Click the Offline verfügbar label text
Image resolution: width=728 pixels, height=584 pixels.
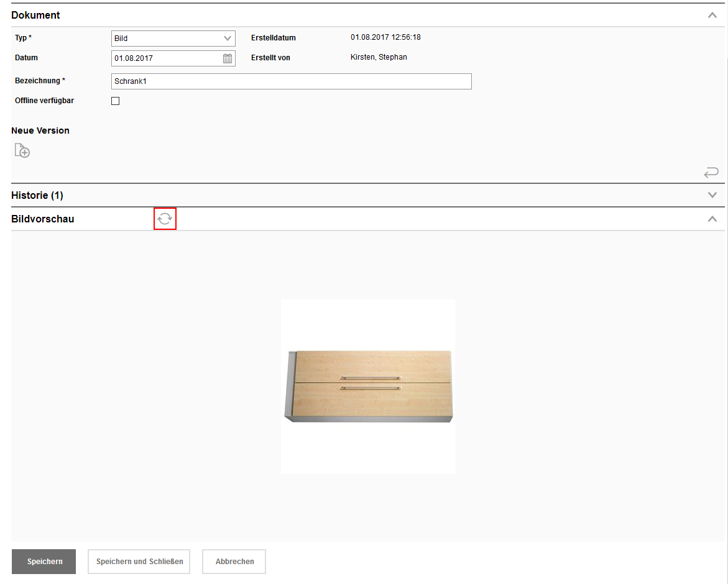click(44, 101)
